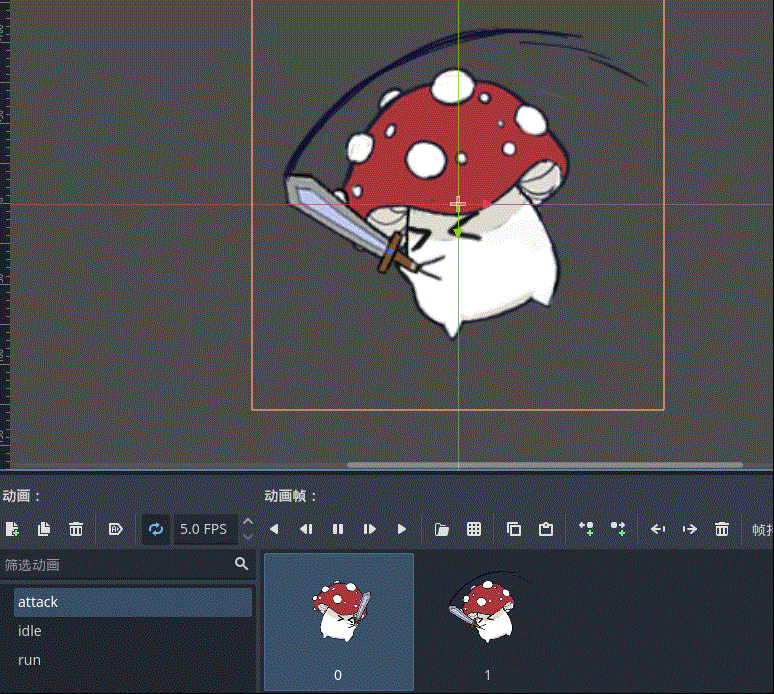Play the animation backwards

(x=274, y=529)
